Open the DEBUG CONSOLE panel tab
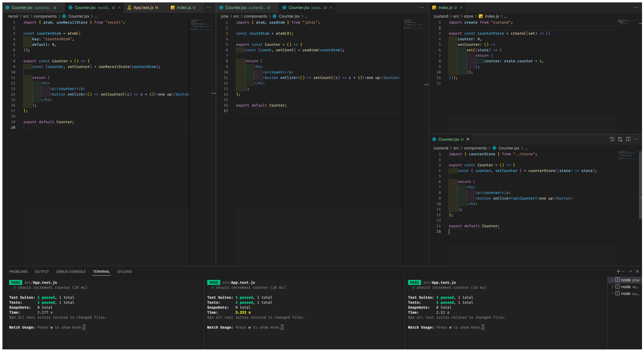Viewport: 644px width, 351px height. coord(71,271)
